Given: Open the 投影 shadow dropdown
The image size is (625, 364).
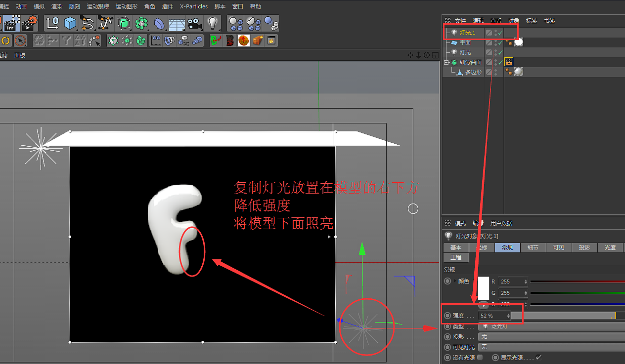Looking at the screenshot, I should pyautogui.click(x=551, y=336).
